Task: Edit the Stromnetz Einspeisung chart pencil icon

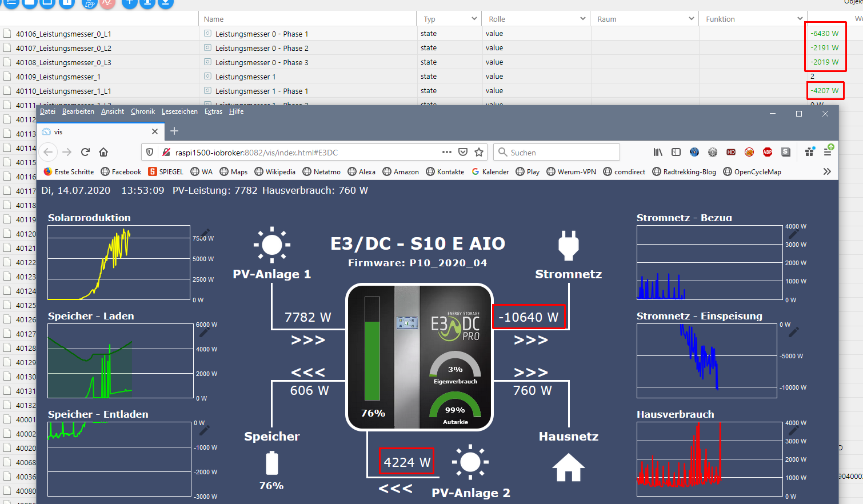Action: (x=793, y=331)
